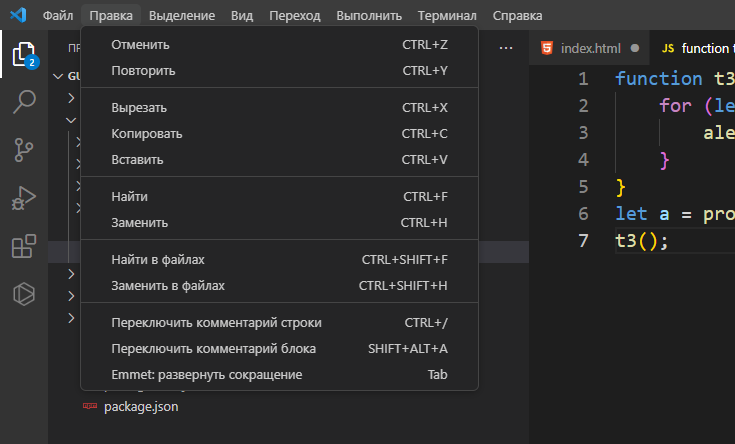
Task: Choose Заменить from the edit menu
Action: (279, 223)
